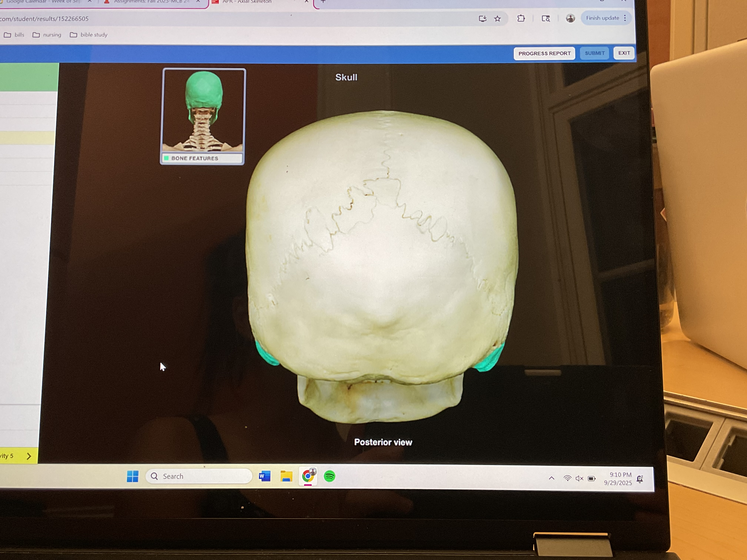The width and height of the screenshot is (747, 560).
Task: Open the user profile avatar
Action: [570, 18]
